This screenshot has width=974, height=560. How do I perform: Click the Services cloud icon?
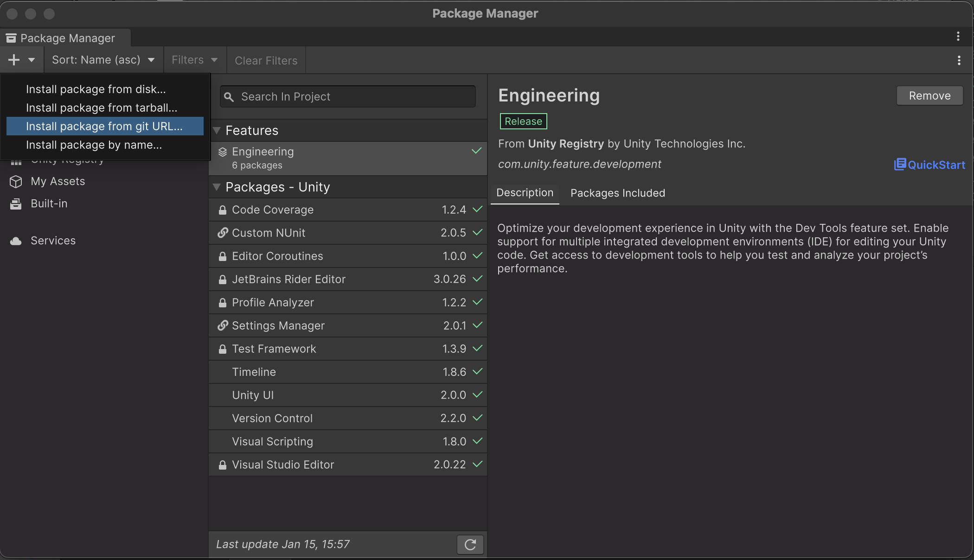click(x=16, y=241)
